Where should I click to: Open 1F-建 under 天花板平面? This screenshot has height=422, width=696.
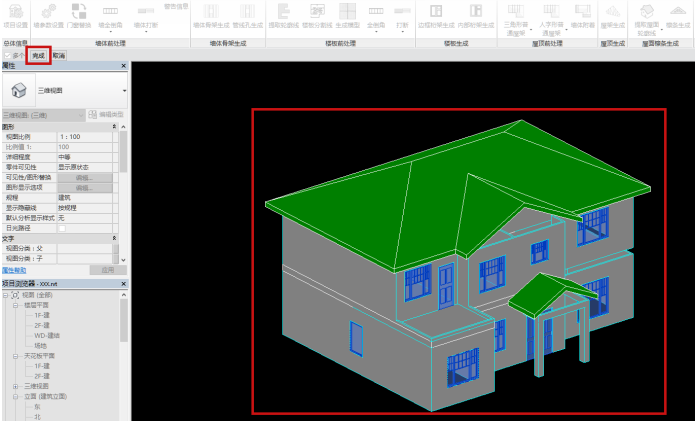point(42,367)
